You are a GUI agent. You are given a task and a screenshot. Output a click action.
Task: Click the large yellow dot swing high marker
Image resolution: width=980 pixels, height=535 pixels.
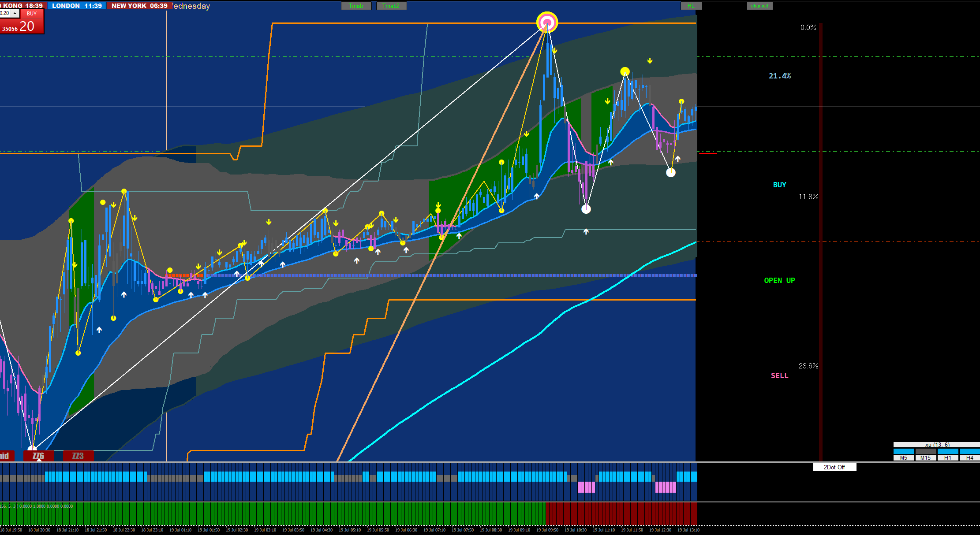coord(625,71)
